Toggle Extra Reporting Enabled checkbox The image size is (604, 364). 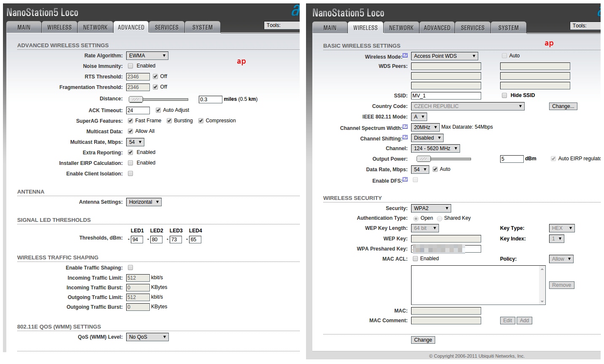point(130,152)
